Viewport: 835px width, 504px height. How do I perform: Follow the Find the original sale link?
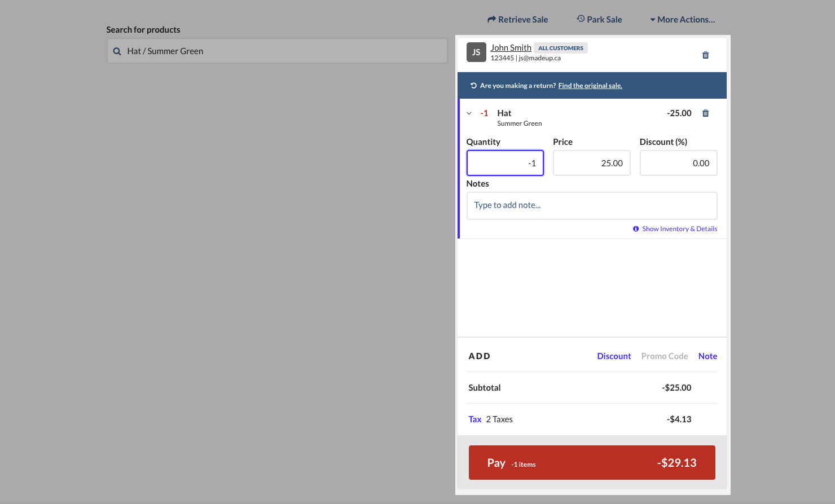590,86
